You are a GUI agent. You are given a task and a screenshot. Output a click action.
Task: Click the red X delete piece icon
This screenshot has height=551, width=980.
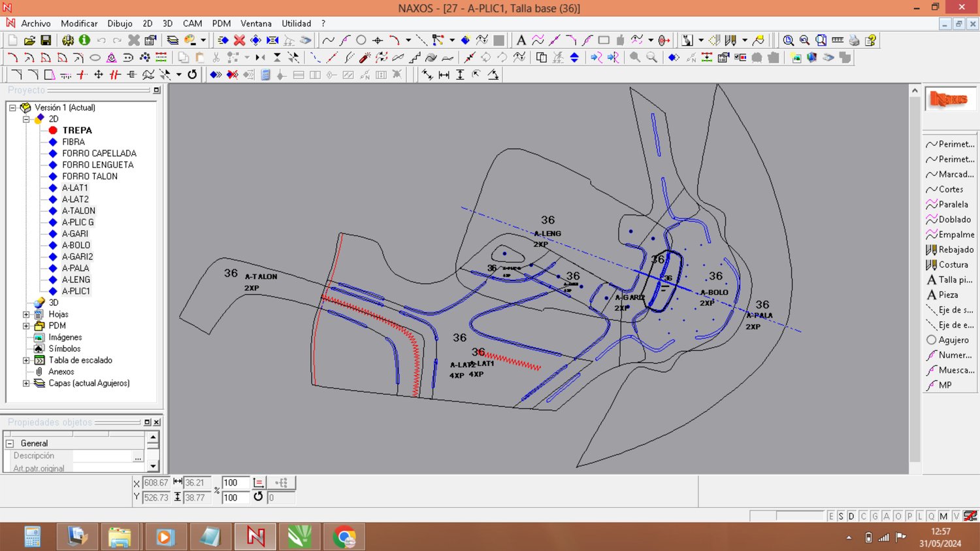240,41
